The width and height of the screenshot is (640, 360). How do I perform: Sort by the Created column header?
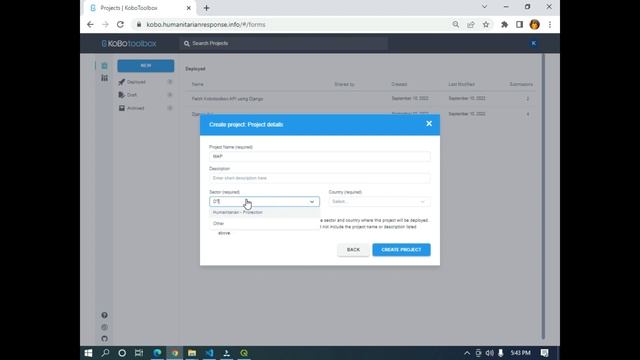[x=399, y=84]
